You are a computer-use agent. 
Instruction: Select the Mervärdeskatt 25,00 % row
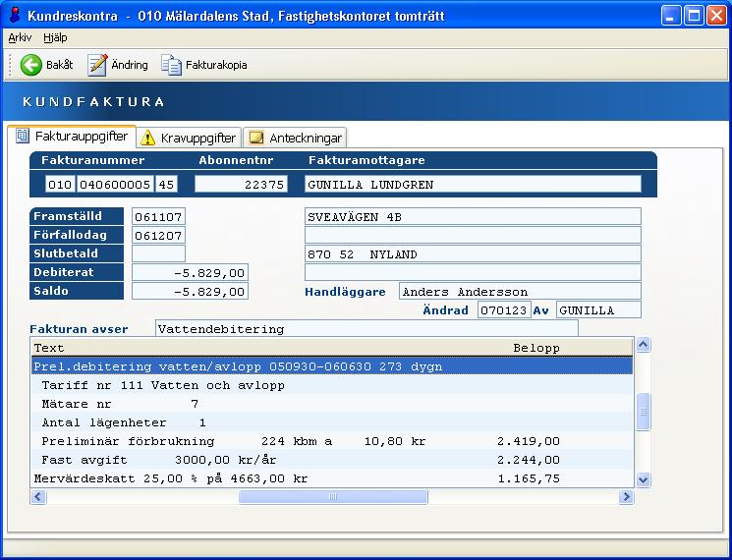coord(332,478)
